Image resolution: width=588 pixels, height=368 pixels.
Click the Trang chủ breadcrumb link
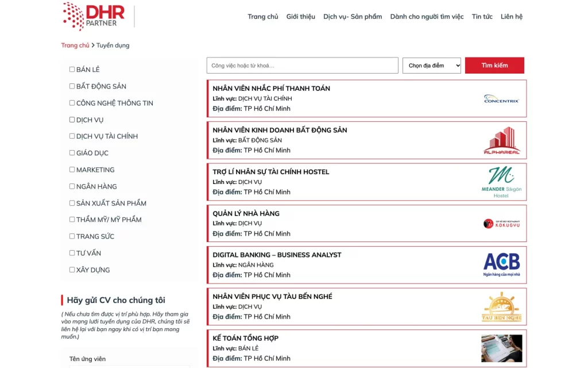click(75, 45)
